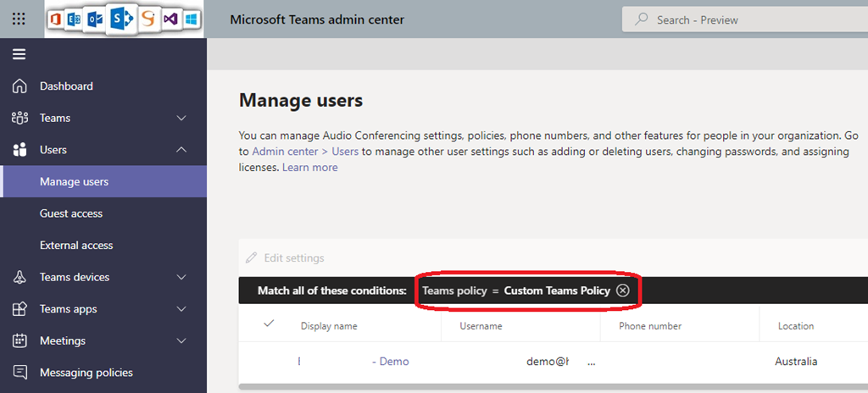Click the Visual Studio icon in the header
The height and width of the screenshot is (393, 868).
click(x=170, y=19)
